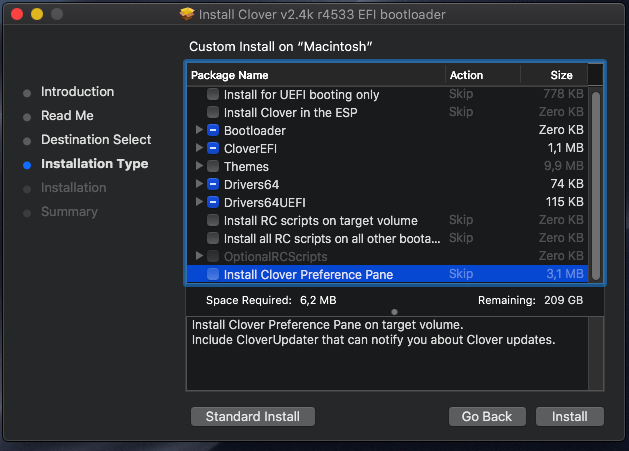Viewport: 629px width, 451px height.
Task: Click the split-pane divider handle dot
Action: pyautogui.click(x=394, y=312)
